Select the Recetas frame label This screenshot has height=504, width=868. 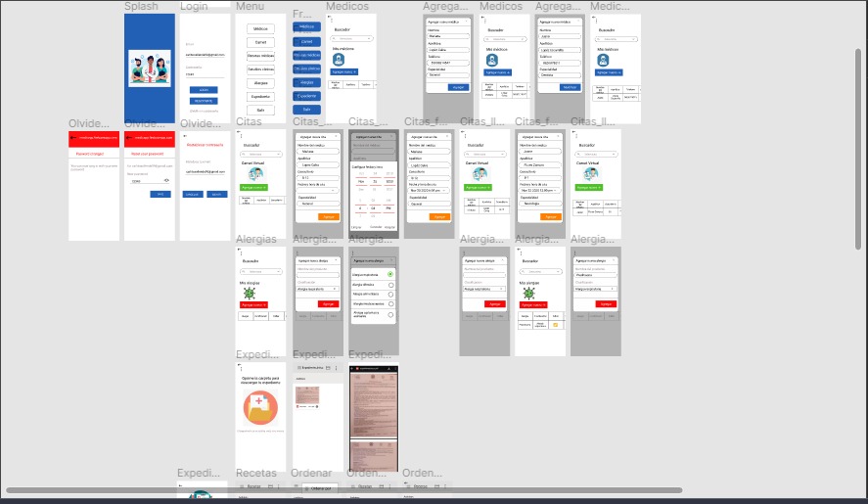pos(255,473)
